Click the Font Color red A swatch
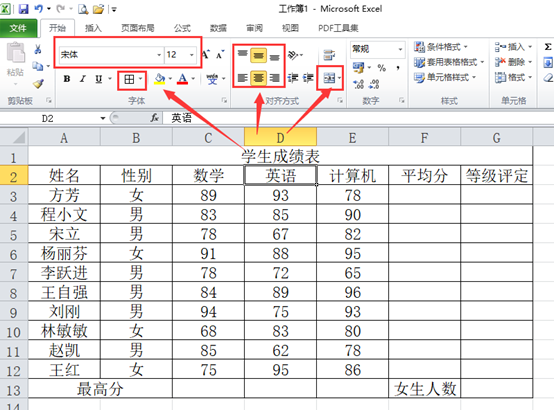Screen dimensions: 554x410 pos(182,78)
